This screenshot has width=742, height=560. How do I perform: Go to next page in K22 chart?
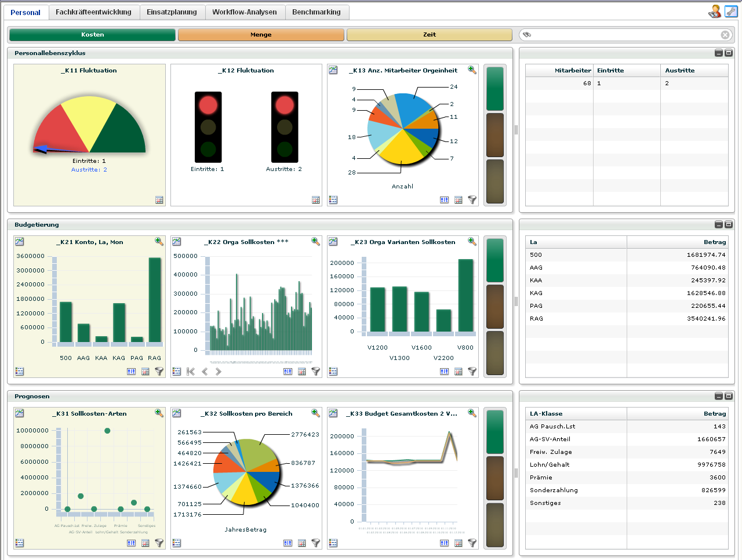[219, 372]
